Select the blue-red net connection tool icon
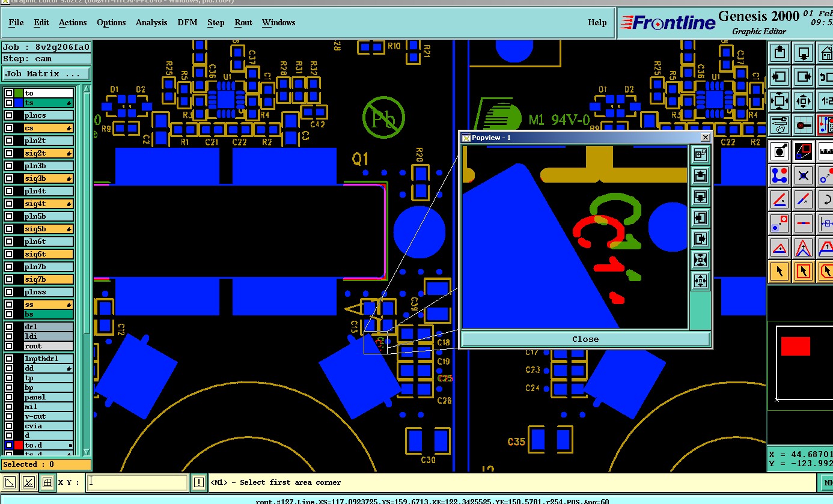The image size is (833, 504). point(780,176)
